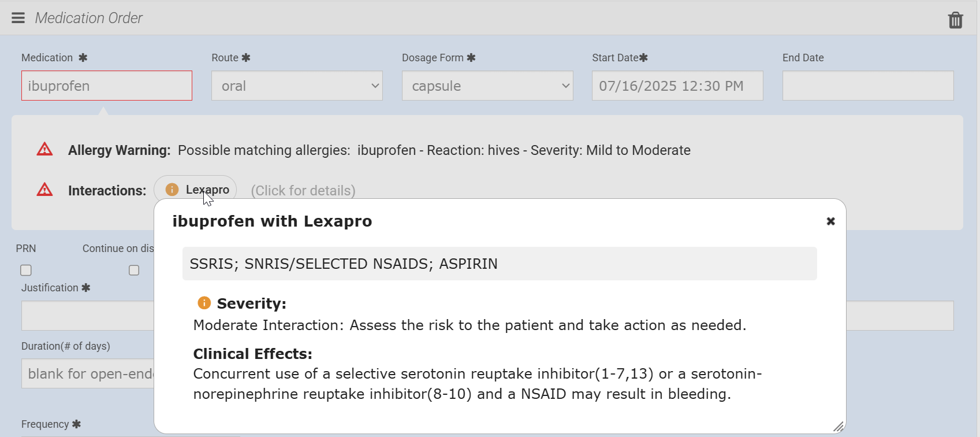This screenshot has width=980, height=437.
Task: Click the popup resize handle corner
Action: click(x=839, y=427)
